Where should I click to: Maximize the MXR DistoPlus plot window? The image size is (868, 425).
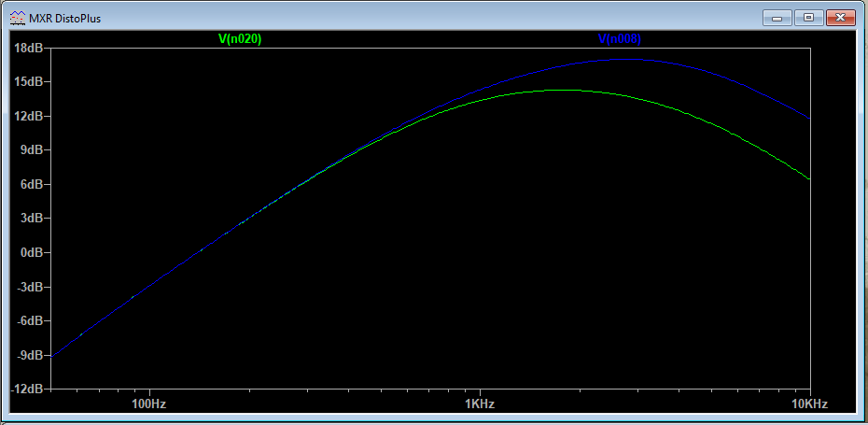(809, 18)
